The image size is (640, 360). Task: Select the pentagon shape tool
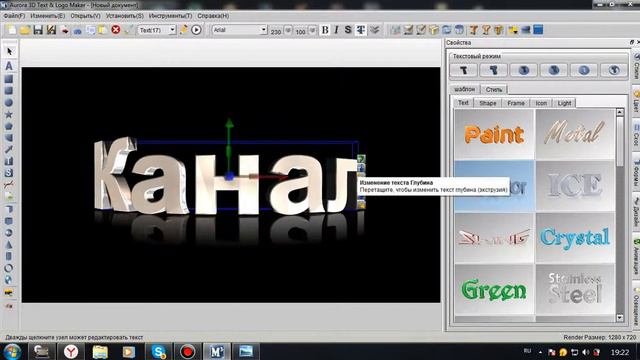[9, 126]
